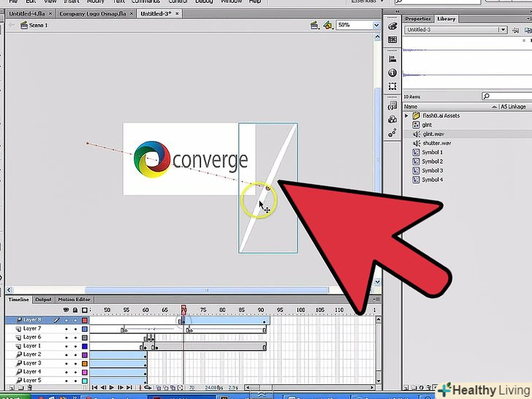Enable Edit Multiple Frames
The image size is (532, 399).
coord(173,387)
